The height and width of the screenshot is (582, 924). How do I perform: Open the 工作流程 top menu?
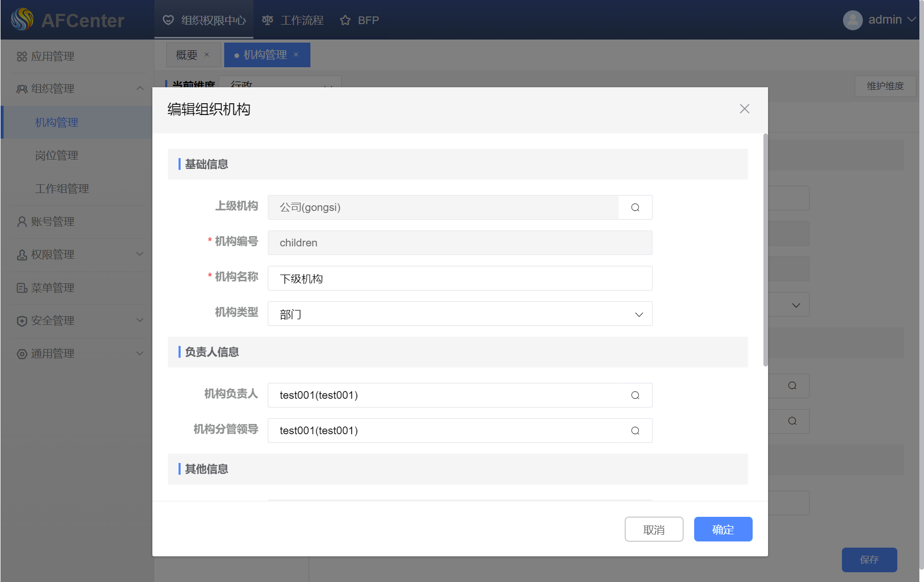tap(293, 20)
